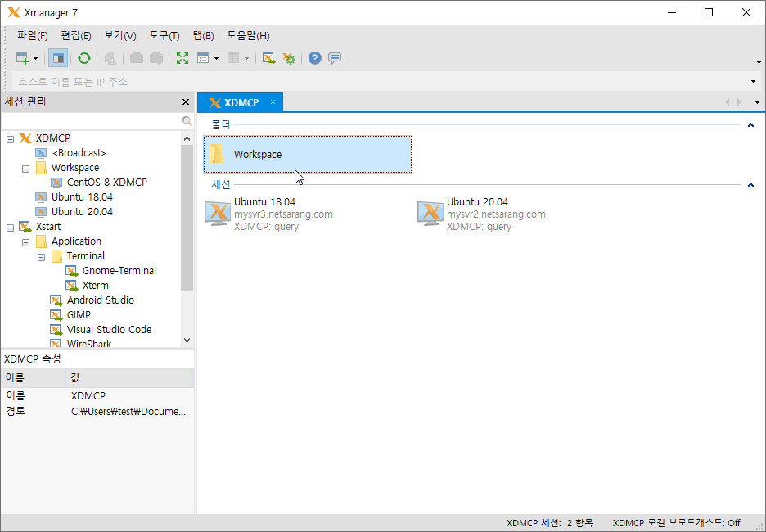Screen dimensions: 766x532
Task: Click the C:₩Users₩test path value
Action: coord(128,412)
